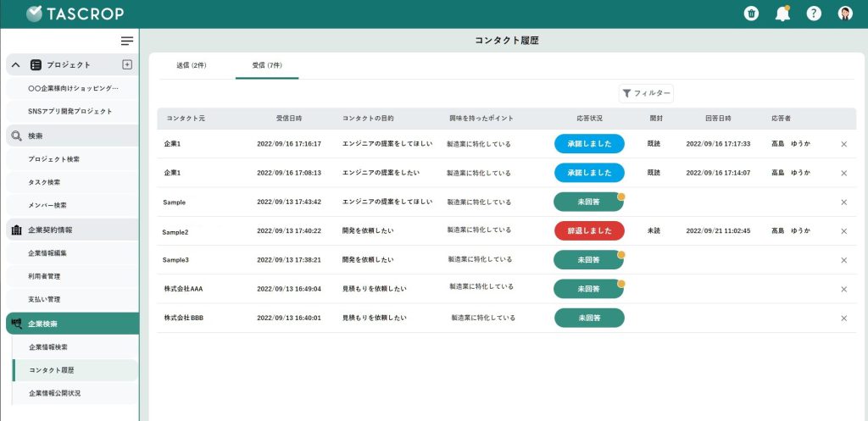
Task: Click the trash bin icon in header
Action: (751, 14)
